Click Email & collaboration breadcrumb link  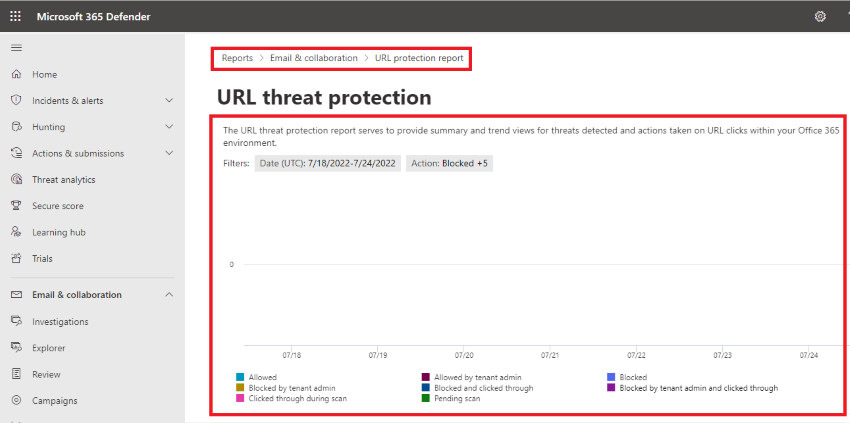click(x=313, y=58)
